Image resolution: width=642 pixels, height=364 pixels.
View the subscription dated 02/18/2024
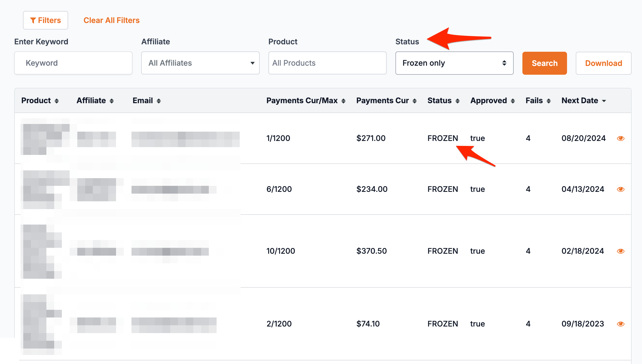(x=621, y=251)
